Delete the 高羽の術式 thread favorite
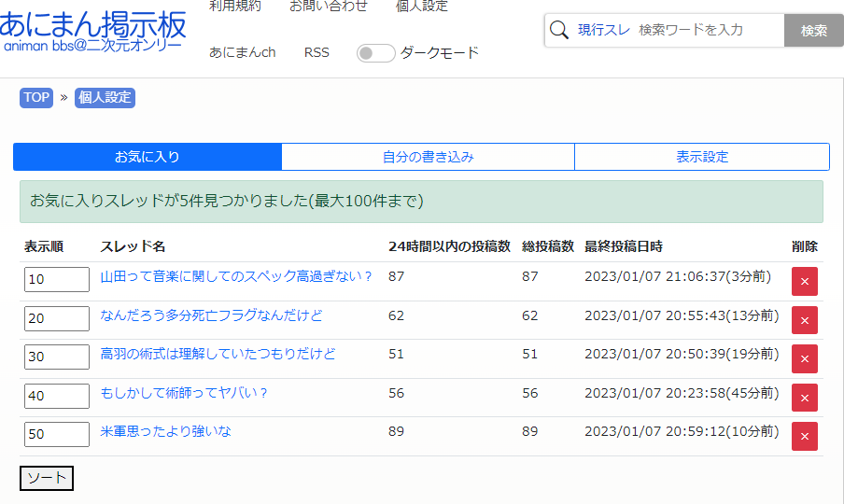The width and height of the screenshot is (844, 504). pyautogui.click(x=804, y=358)
